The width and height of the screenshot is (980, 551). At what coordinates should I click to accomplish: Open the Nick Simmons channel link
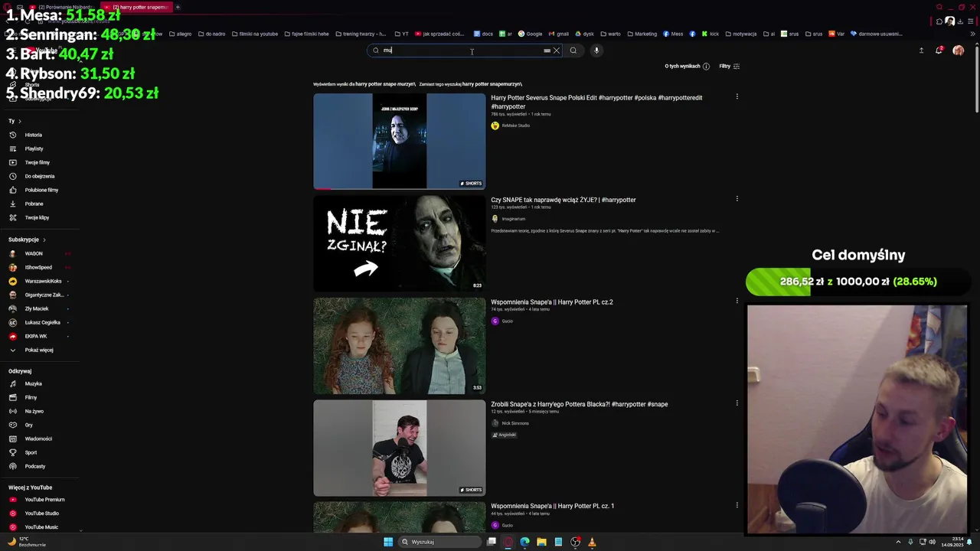(514, 423)
